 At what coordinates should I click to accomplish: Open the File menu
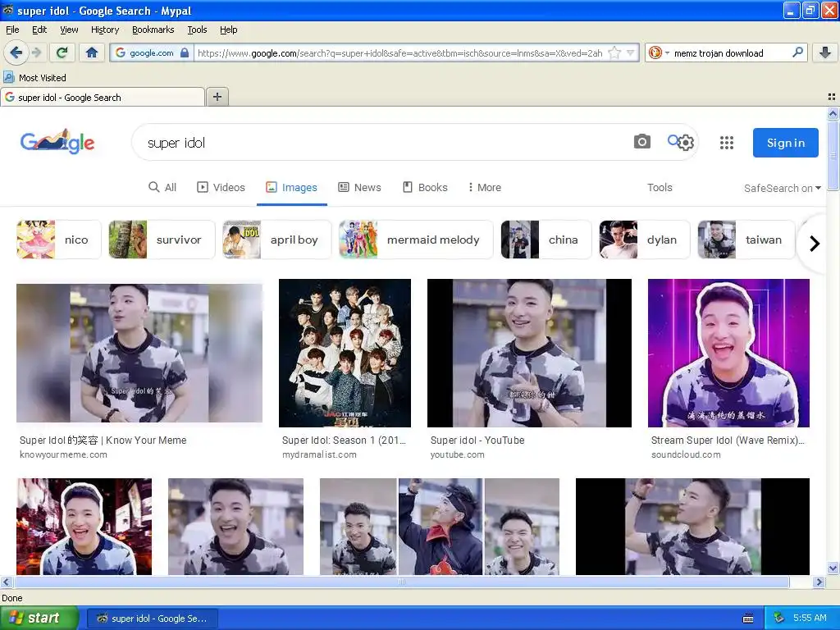click(12, 30)
